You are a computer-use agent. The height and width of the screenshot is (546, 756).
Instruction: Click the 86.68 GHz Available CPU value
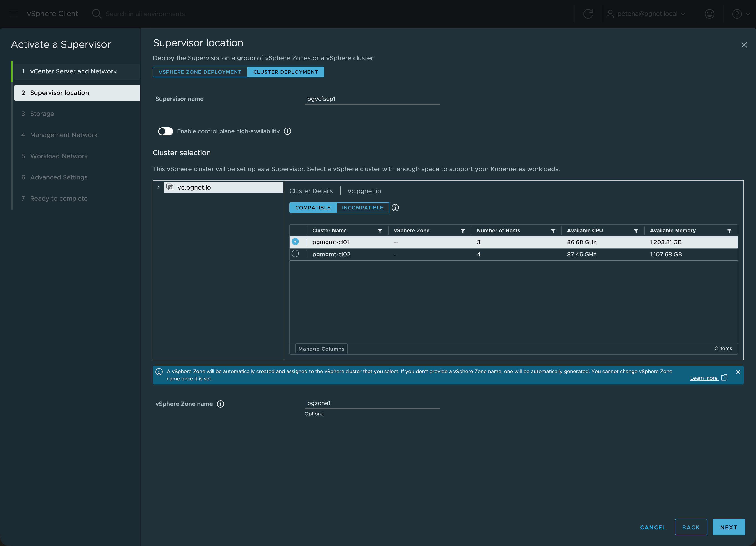coord(582,242)
